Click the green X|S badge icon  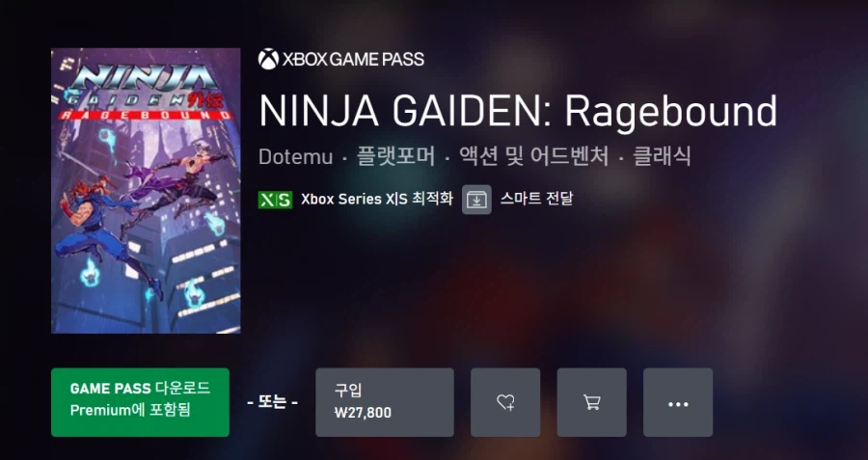tap(275, 200)
